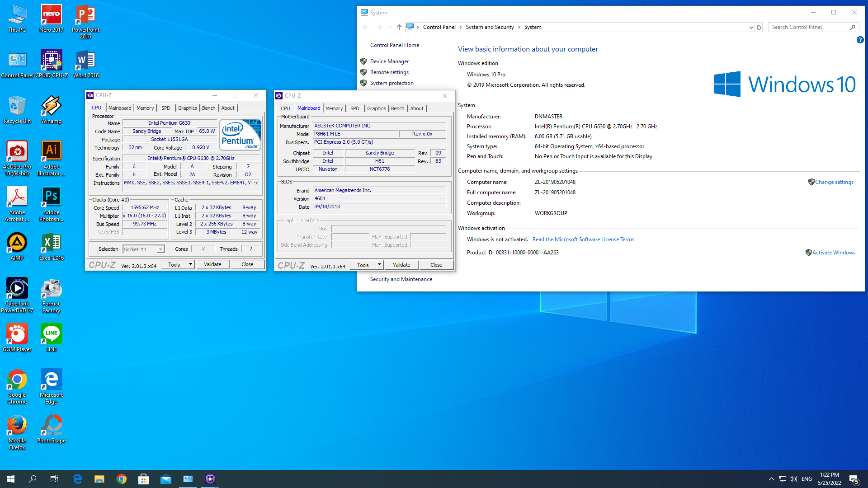Expand the address bar history dropdown
The image size is (868, 488).
pyautogui.click(x=751, y=27)
